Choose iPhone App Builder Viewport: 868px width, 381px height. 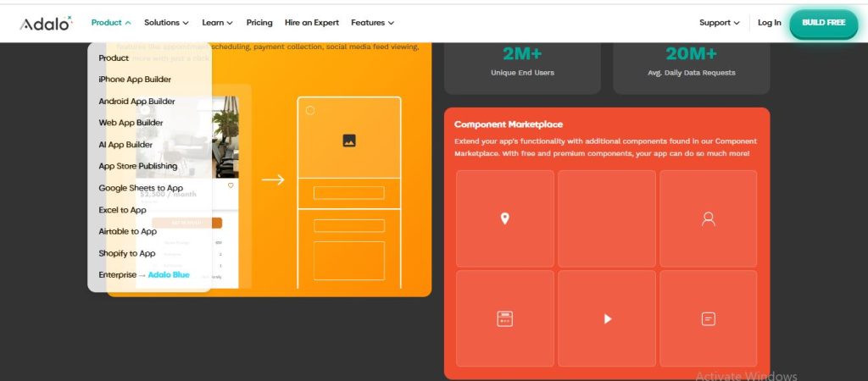(x=135, y=80)
